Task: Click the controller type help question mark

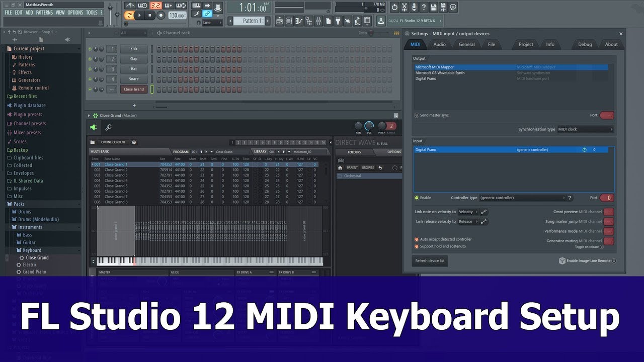Action: coord(570,198)
